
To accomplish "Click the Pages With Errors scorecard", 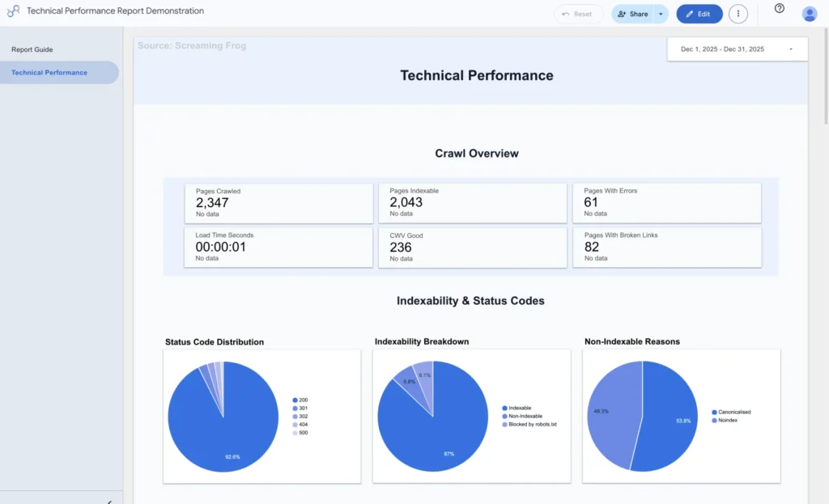I will [x=667, y=203].
